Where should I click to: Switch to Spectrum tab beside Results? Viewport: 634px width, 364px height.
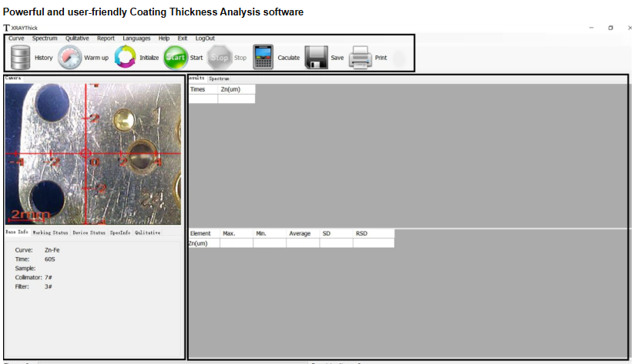[219, 78]
